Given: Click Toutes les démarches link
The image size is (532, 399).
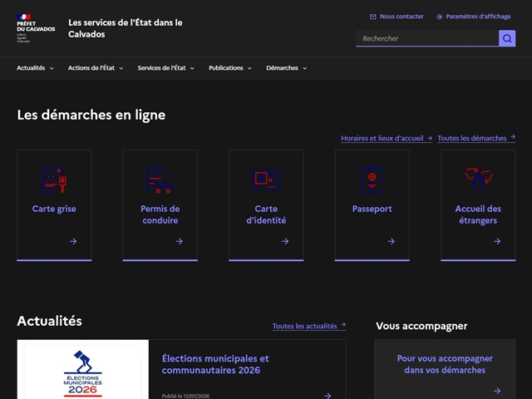Looking at the screenshot, I should [x=475, y=138].
